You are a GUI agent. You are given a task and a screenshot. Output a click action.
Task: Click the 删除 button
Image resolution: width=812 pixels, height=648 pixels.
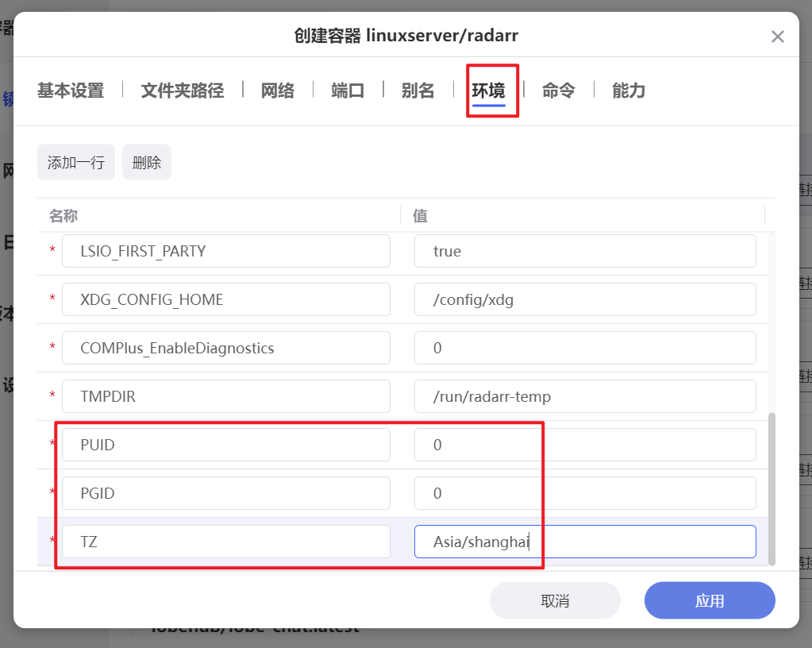[x=147, y=162]
